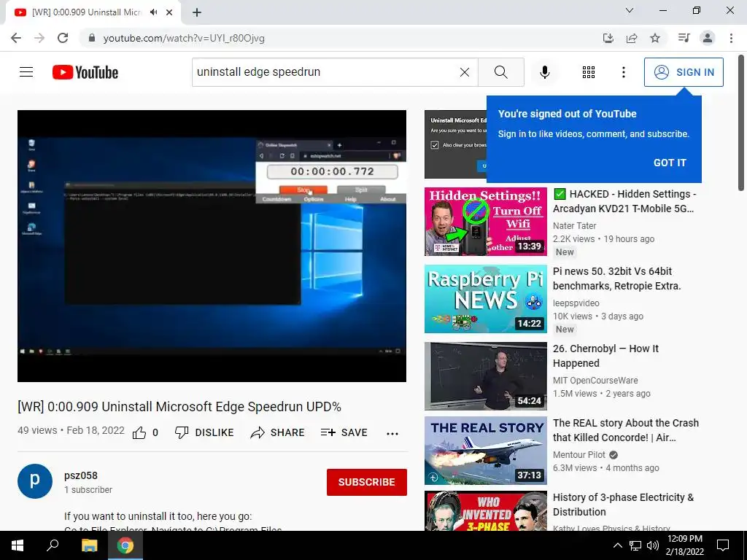Open Windows taskbar search
Image resolution: width=747 pixels, height=560 pixels.
click(x=53, y=545)
